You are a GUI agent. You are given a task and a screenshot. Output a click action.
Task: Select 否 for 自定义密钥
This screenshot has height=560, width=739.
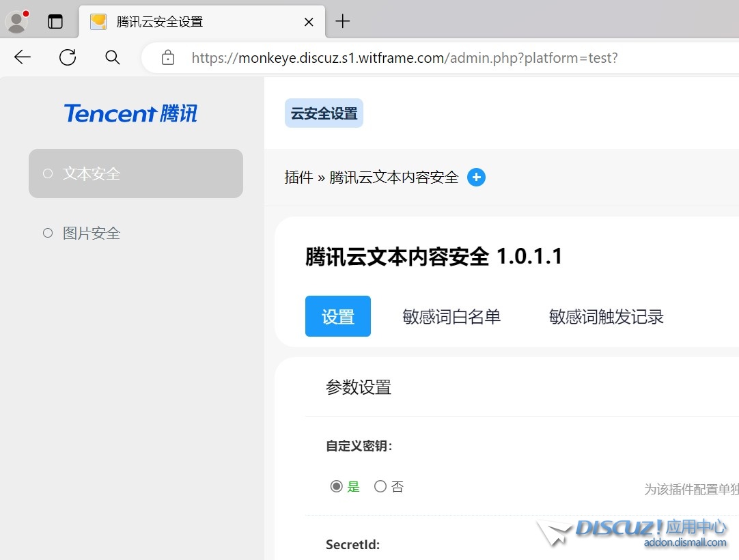pos(380,486)
